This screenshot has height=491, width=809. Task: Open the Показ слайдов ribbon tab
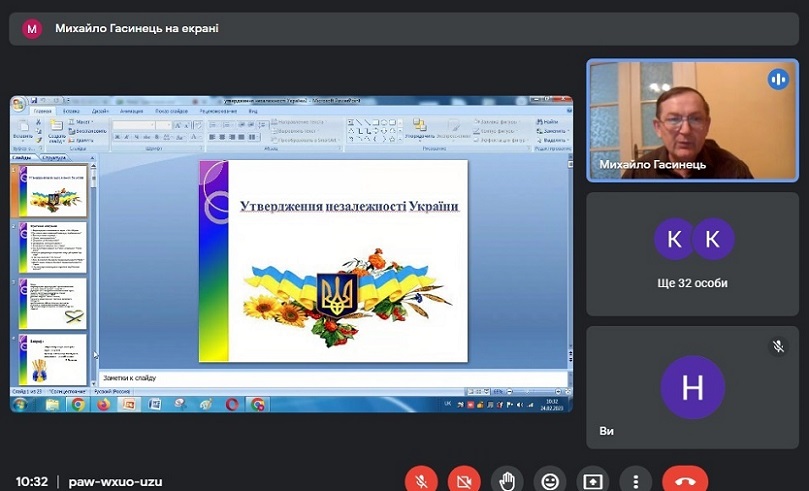click(x=172, y=111)
